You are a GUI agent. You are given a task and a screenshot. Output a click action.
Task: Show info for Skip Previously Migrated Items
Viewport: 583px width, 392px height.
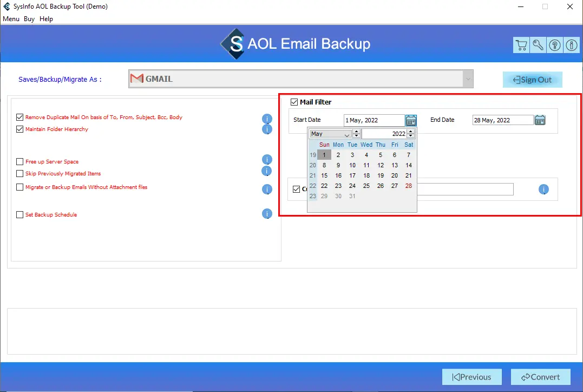pyautogui.click(x=267, y=171)
